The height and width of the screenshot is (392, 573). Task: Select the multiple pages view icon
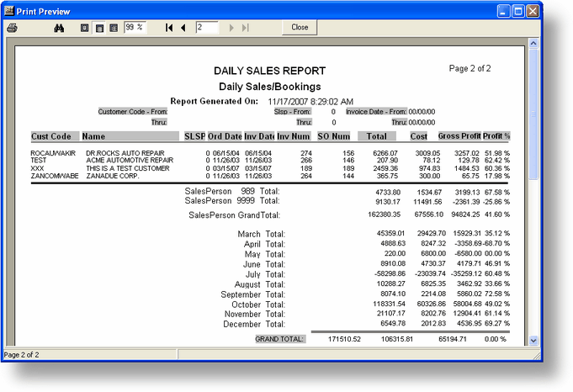tap(114, 28)
